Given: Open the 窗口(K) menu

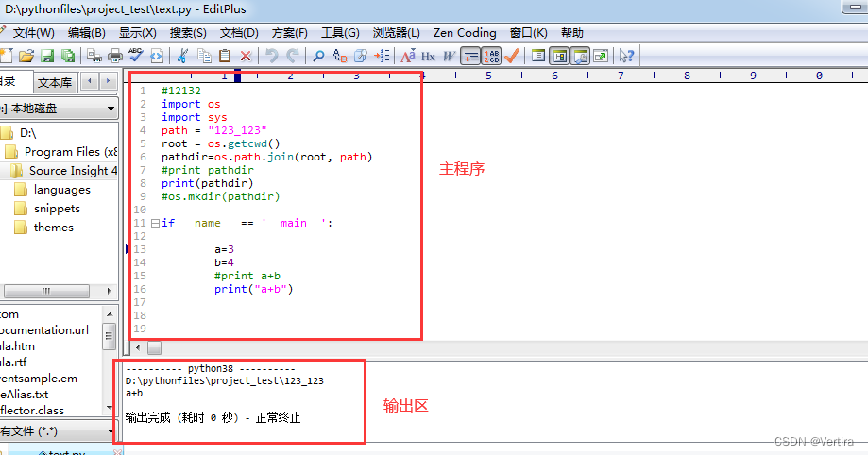Looking at the screenshot, I should (529, 33).
